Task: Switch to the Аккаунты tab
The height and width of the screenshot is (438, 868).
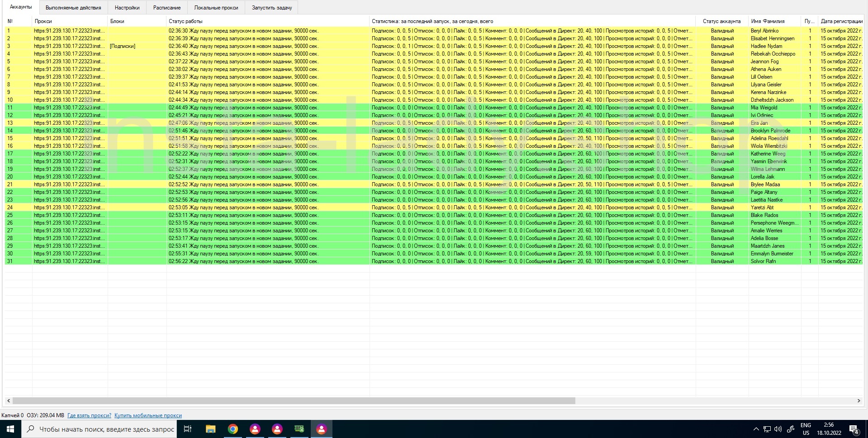Action: tap(21, 7)
